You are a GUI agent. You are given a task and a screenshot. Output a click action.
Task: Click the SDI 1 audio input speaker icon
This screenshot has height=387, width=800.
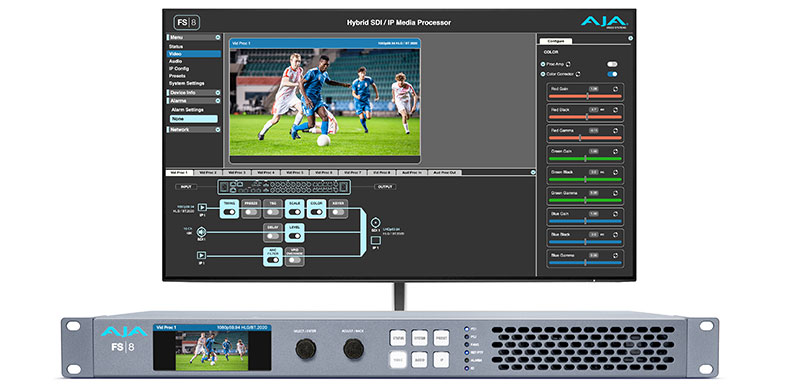202,233
